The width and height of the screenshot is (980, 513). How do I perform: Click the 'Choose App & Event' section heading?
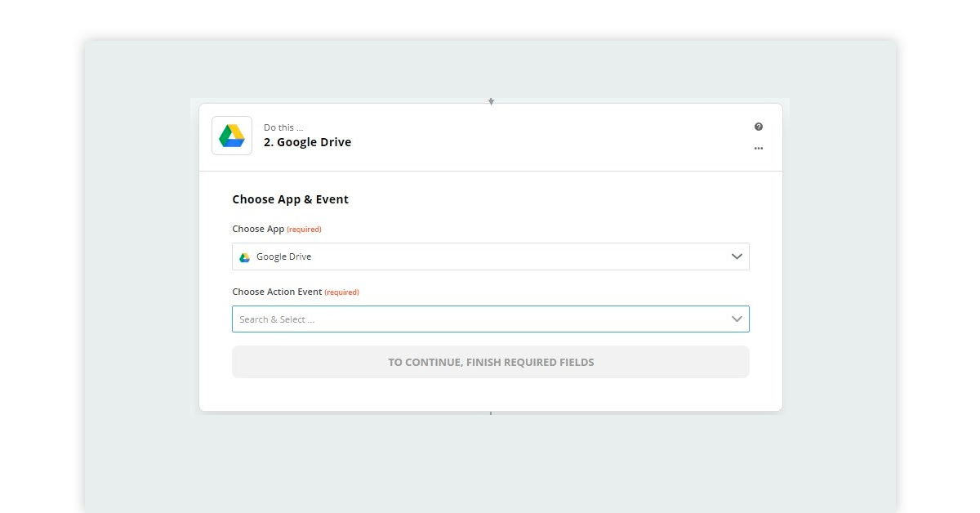290,199
